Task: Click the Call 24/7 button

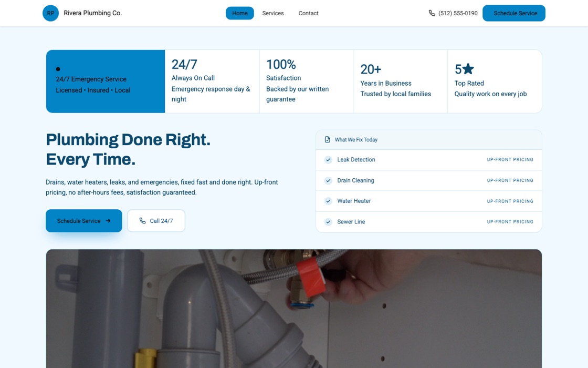Action: (156, 221)
